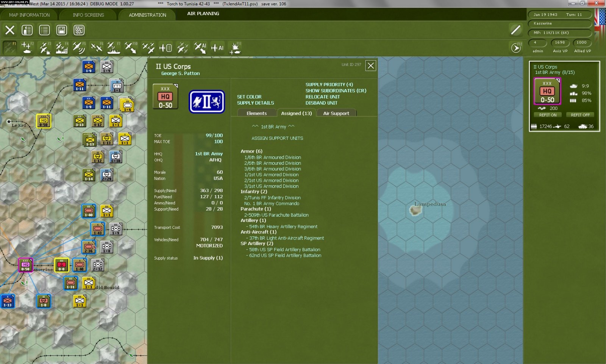The image size is (606, 364).
Task: Click the 1st BR Army header link
Action: click(273, 127)
